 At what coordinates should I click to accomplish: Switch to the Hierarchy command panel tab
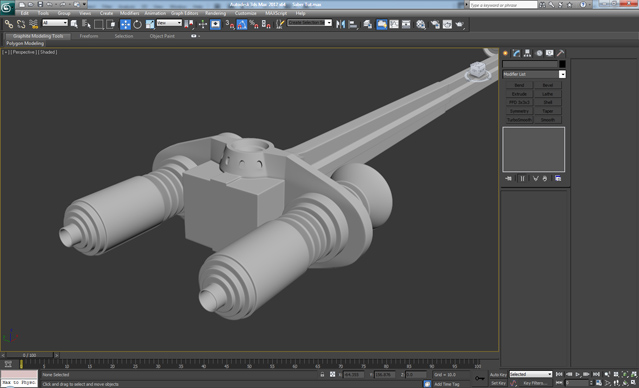pyautogui.click(x=527, y=53)
